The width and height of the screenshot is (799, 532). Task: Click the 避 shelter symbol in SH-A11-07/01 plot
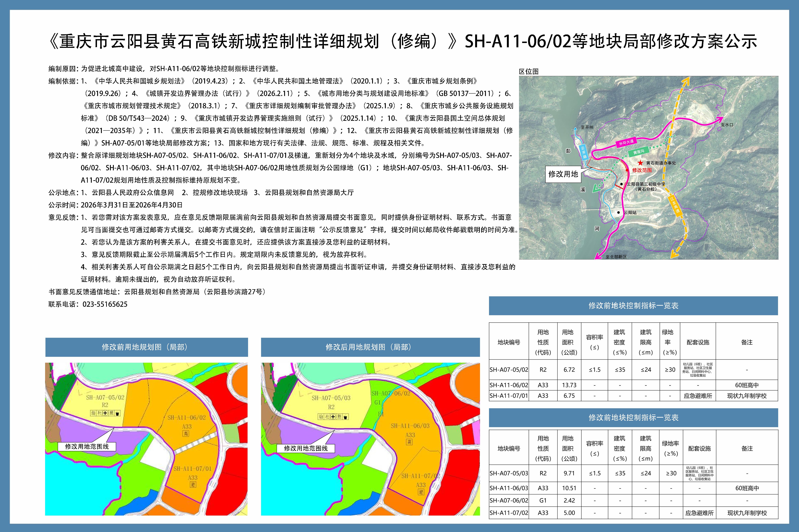(x=193, y=485)
